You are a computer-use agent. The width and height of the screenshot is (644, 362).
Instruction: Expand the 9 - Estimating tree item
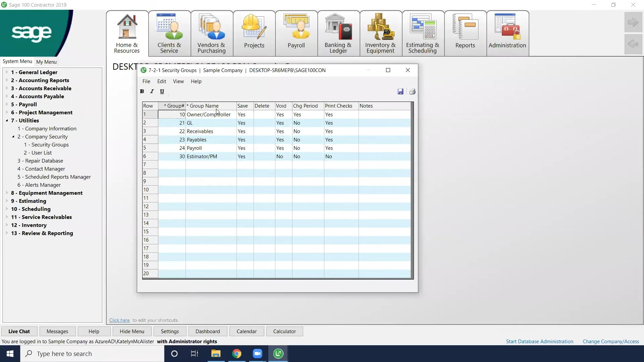pyautogui.click(x=7, y=201)
